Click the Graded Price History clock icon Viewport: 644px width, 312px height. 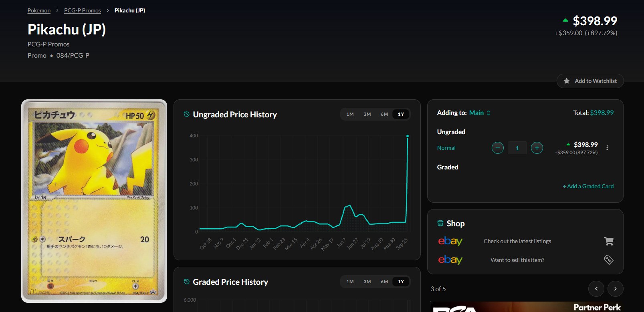pos(187,282)
